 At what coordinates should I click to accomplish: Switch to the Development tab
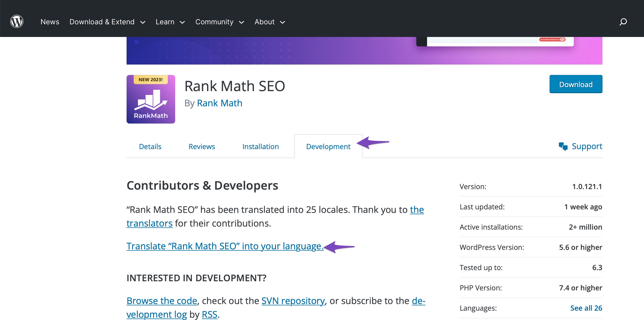tap(328, 146)
